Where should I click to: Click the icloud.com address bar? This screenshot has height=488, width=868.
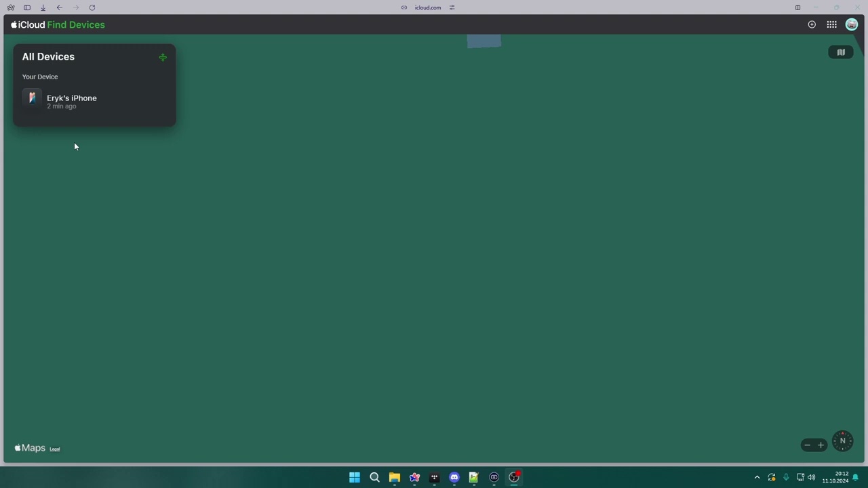point(428,7)
